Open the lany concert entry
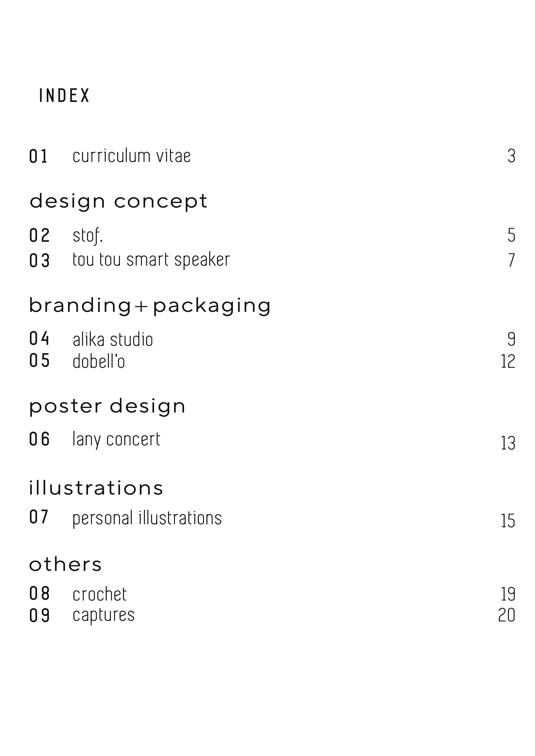535x756 pixels. [x=116, y=440]
